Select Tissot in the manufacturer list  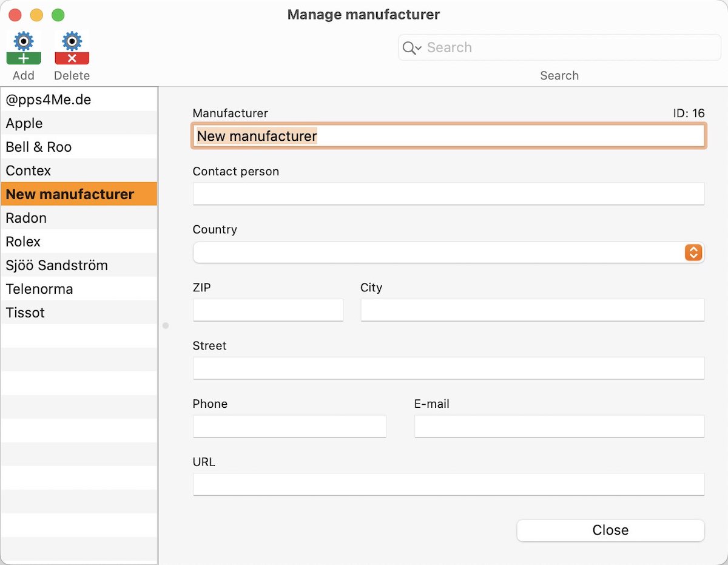pyautogui.click(x=79, y=313)
